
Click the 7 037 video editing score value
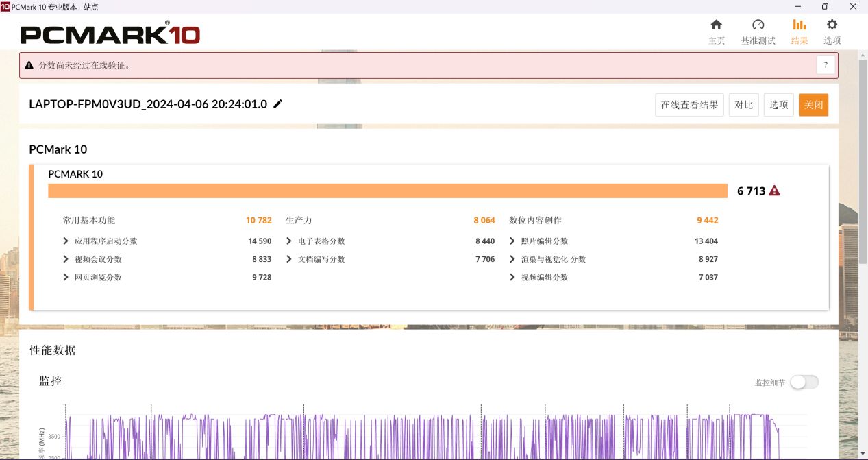[708, 277]
